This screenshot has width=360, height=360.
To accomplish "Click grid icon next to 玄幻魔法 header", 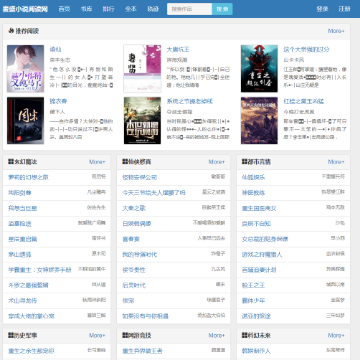I will 11,162.
